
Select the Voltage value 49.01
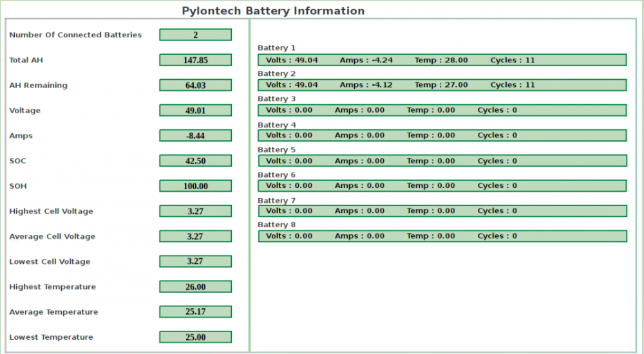196,111
